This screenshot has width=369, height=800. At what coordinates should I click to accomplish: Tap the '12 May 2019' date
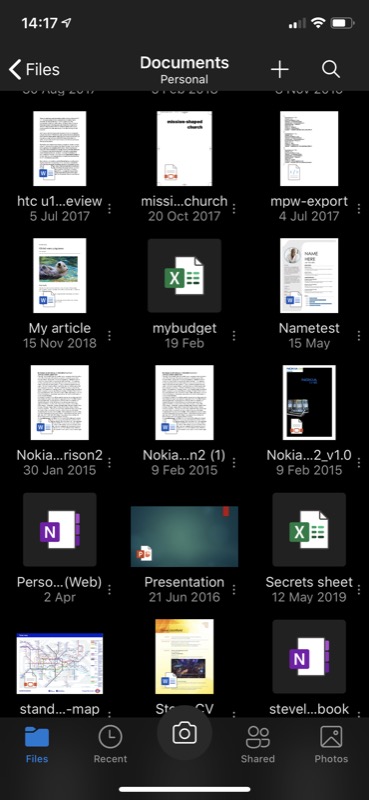(309, 597)
